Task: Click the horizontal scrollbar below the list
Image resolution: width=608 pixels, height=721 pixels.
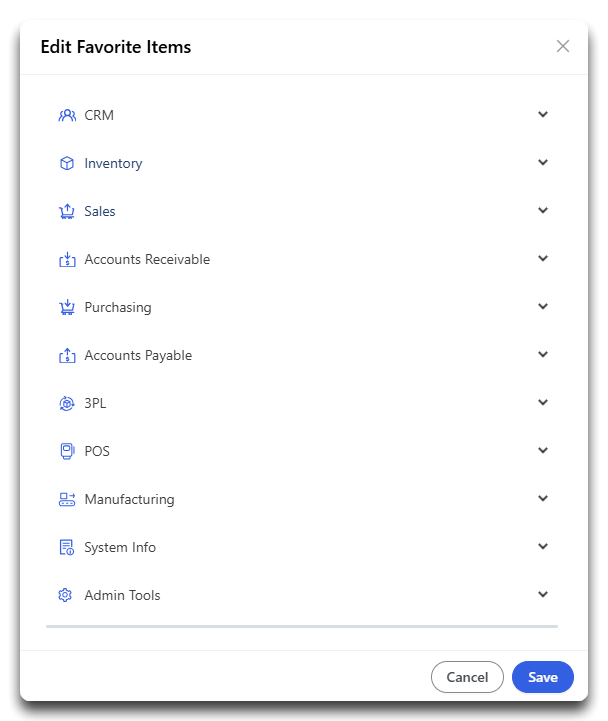Action: pyautogui.click(x=302, y=626)
